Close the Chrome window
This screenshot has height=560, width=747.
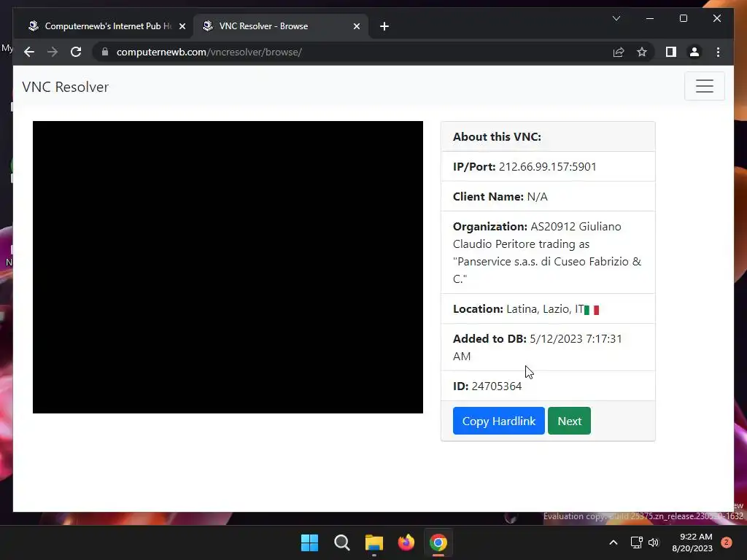[717, 18]
